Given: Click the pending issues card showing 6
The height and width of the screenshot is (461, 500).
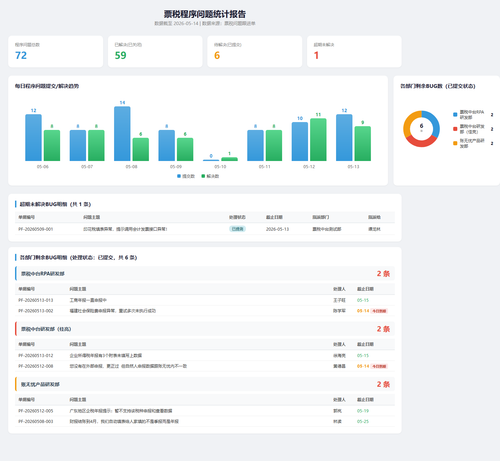Looking at the screenshot, I should point(255,51).
